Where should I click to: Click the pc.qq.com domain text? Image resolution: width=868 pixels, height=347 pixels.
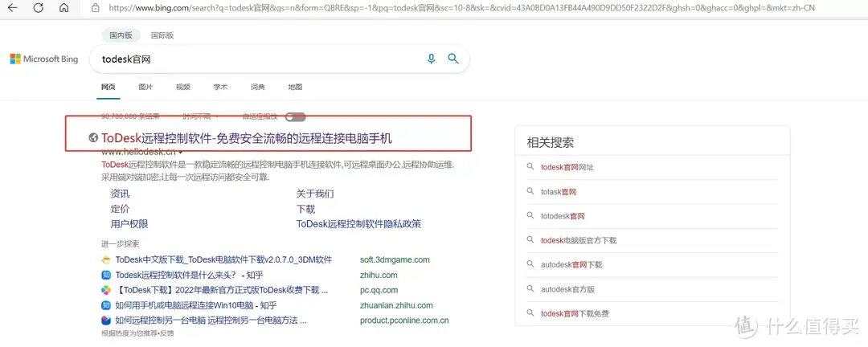(x=379, y=290)
